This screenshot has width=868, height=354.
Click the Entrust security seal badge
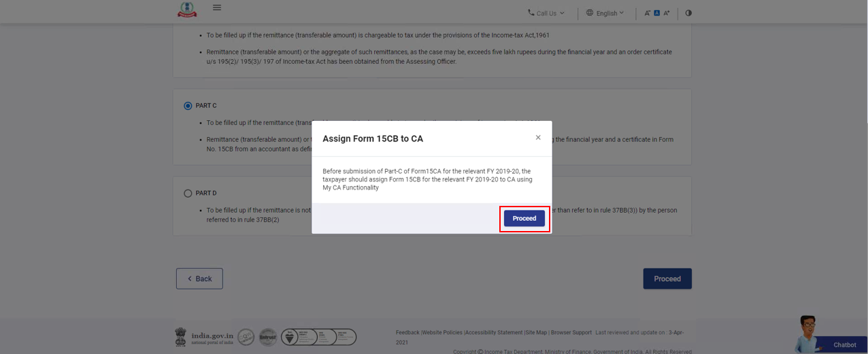(268, 337)
